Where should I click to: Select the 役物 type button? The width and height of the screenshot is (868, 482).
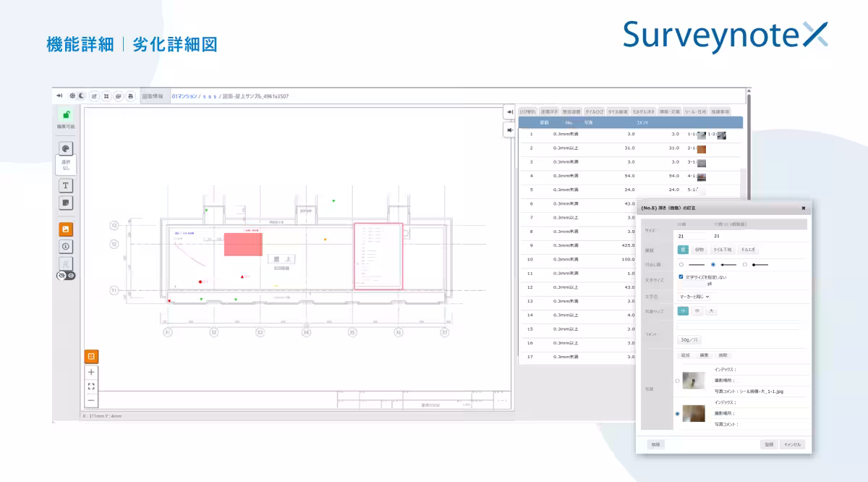[x=699, y=250]
